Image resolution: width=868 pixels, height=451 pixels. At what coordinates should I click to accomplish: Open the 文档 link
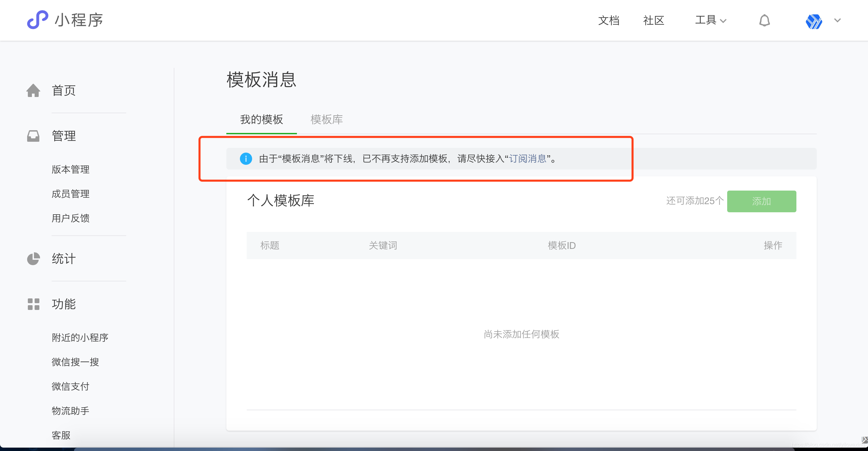coord(609,20)
